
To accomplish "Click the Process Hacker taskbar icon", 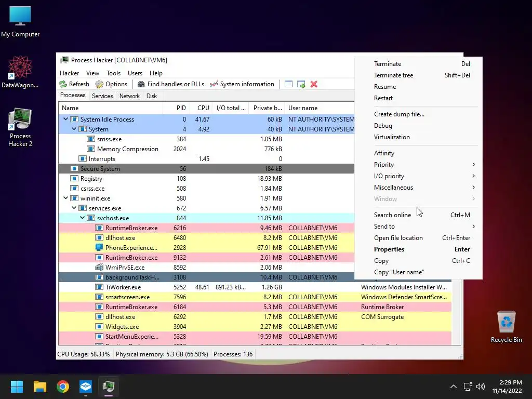I will pos(109,387).
